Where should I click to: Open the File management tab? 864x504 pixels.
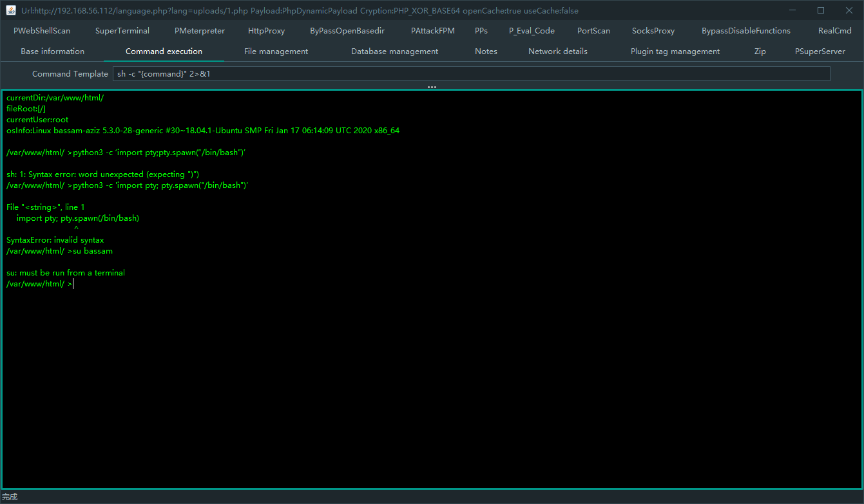click(276, 51)
